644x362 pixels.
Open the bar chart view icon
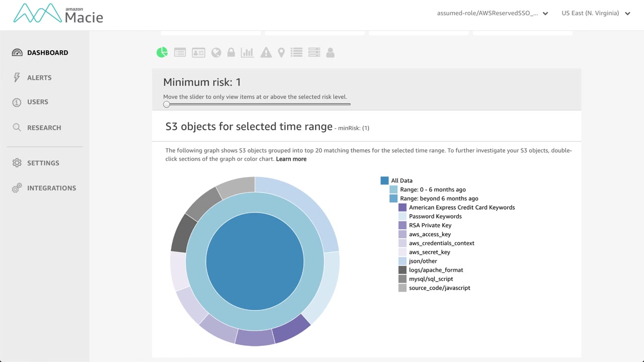click(x=248, y=52)
